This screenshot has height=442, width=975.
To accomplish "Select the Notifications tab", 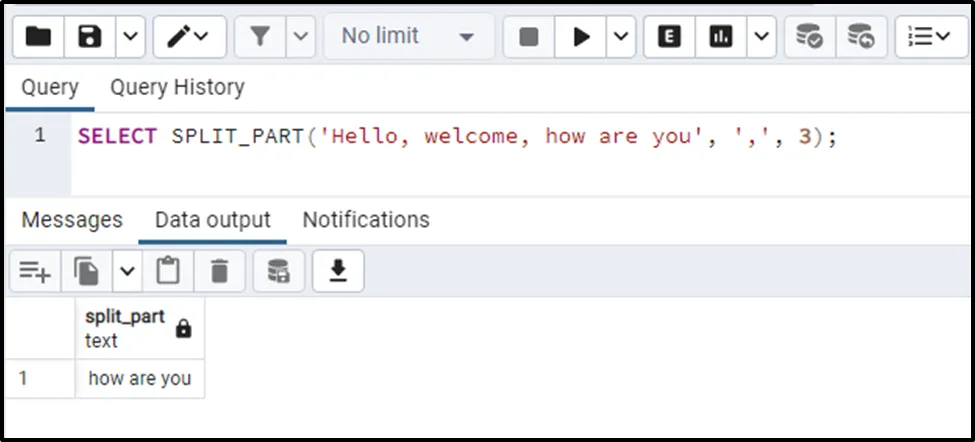I will pos(366,220).
